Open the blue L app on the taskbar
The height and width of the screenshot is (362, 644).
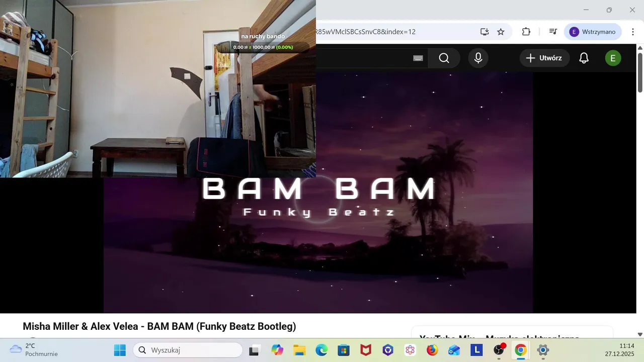[476, 350]
